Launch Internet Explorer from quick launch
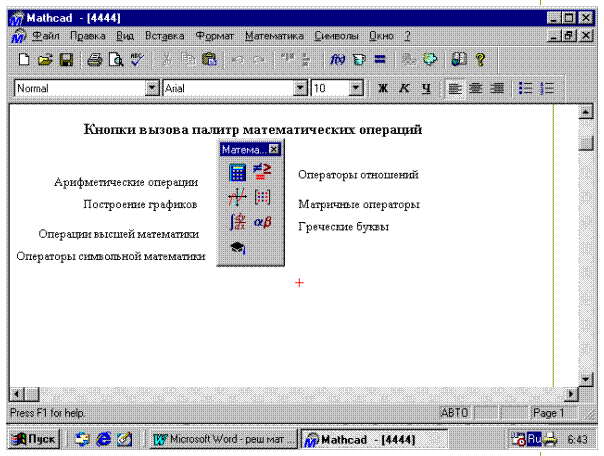The height and width of the screenshot is (456, 604). (x=103, y=439)
